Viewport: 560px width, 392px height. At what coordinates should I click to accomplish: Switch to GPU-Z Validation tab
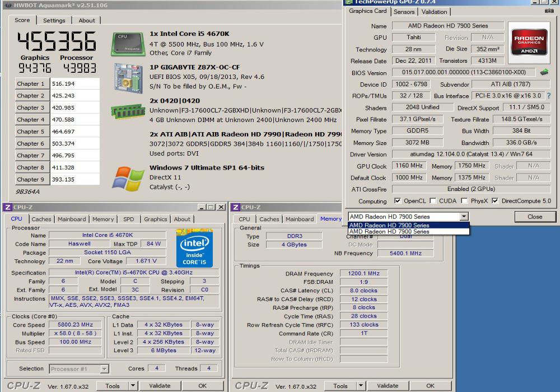click(x=434, y=12)
